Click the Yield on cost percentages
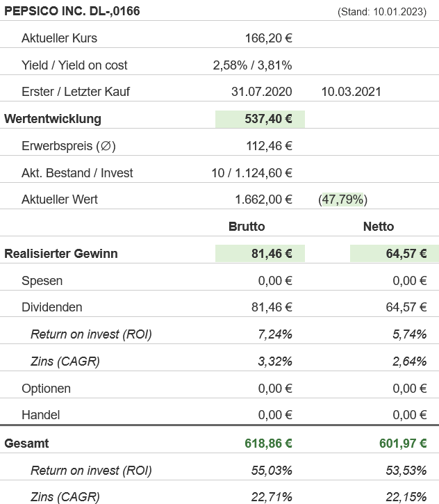 click(x=252, y=65)
